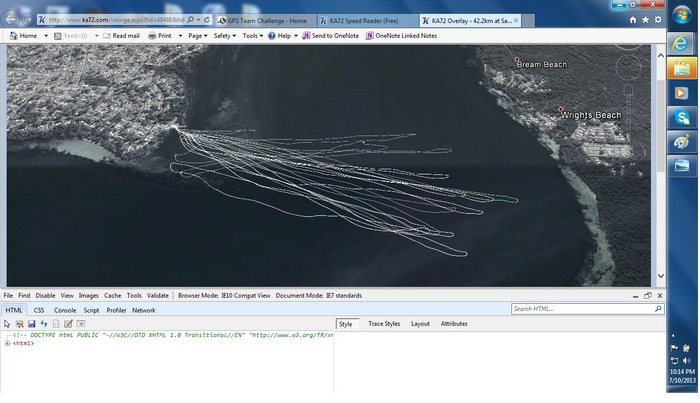Image resolution: width=700 pixels, height=403 pixels.
Task: Open the Page dropdown in command bar
Action: (x=197, y=36)
